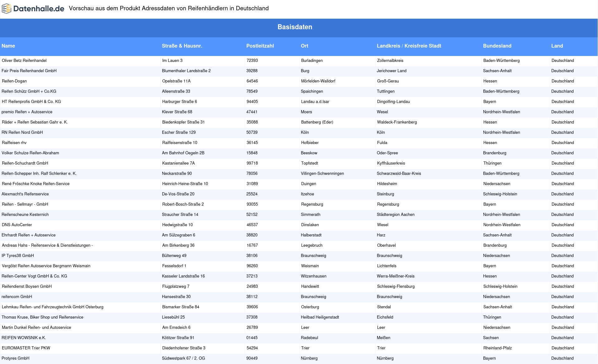Select the town Villingen-Schwenningen
598x364 pixels.
[322, 173]
